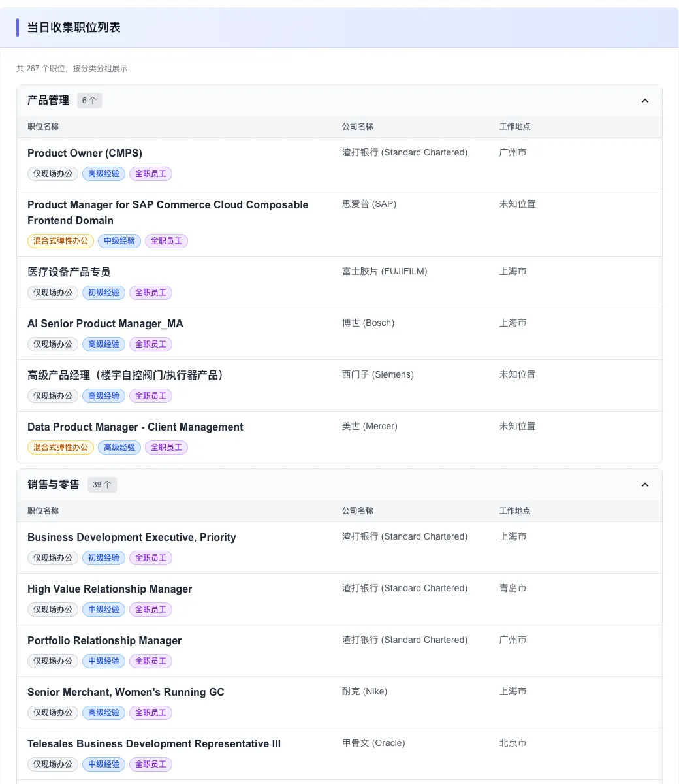The image size is (679, 784).
Task: Click the 39 个 count badge
Action: coord(102,485)
